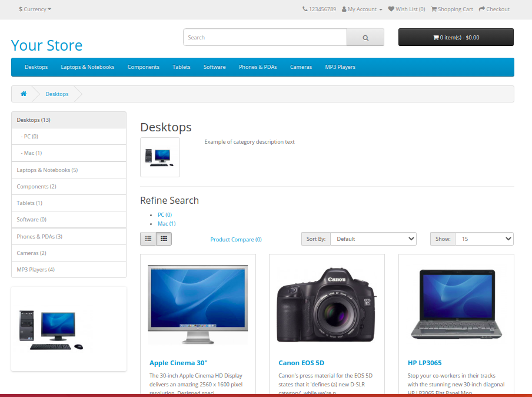Open Product Compare (0) link

point(236,239)
